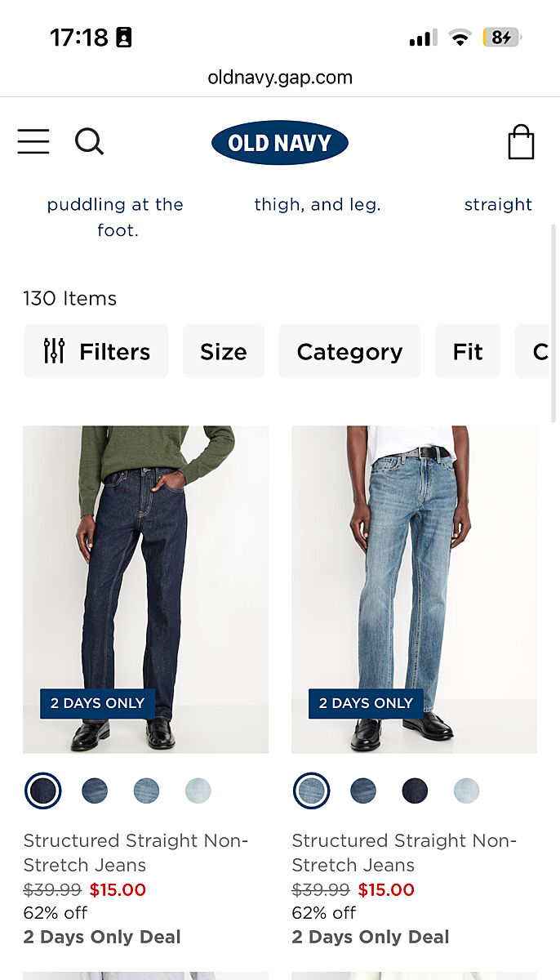This screenshot has height=980, width=560.
Task: Select dark navy swatch on second jeans
Action: coord(415,791)
